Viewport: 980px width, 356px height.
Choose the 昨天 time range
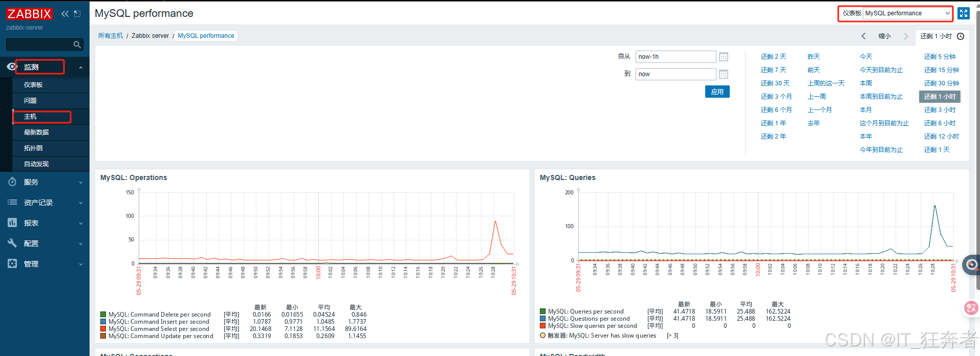(x=814, y=57)
